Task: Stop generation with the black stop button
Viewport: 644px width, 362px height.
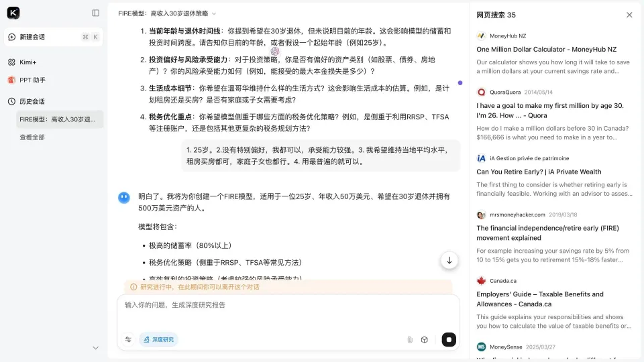Action: coord(449,340)
